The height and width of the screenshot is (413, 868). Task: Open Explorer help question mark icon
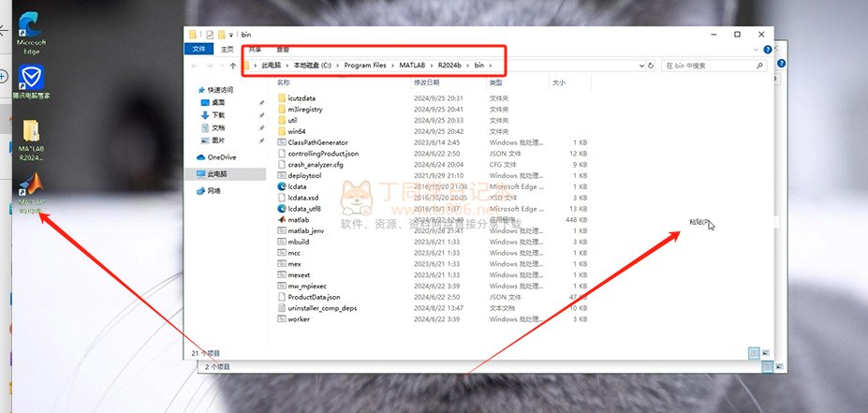coord(767,50)
